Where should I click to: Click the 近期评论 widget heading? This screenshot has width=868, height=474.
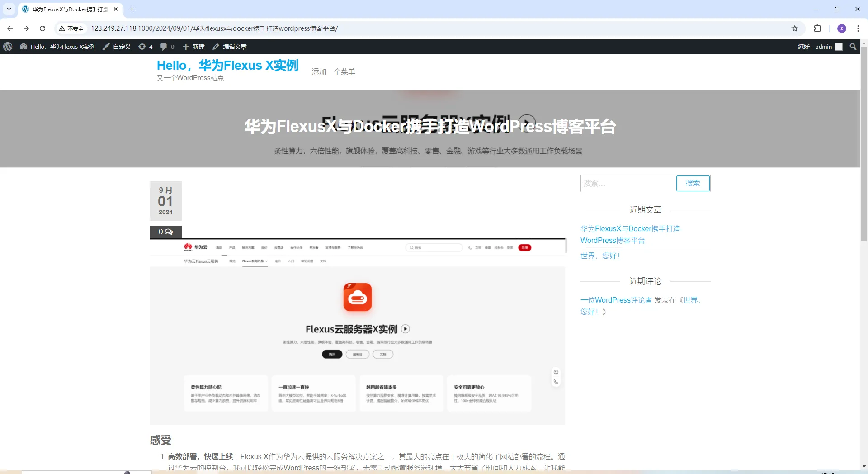click(x=645, y=281)
